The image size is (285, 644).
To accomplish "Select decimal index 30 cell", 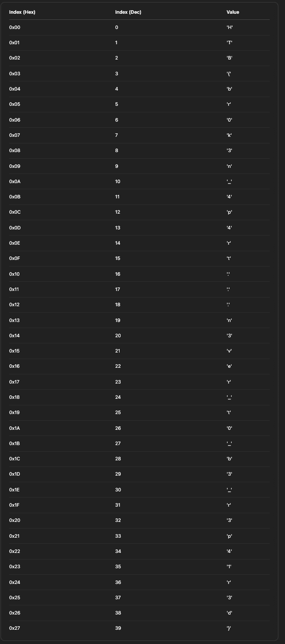I will pos(118,489).
